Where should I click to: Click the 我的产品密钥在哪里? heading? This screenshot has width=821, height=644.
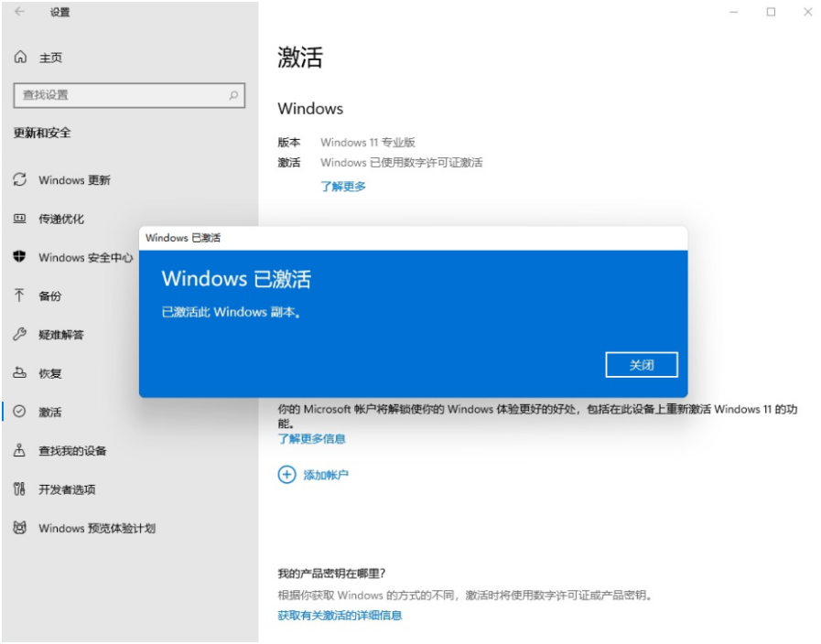coord(331,574)
